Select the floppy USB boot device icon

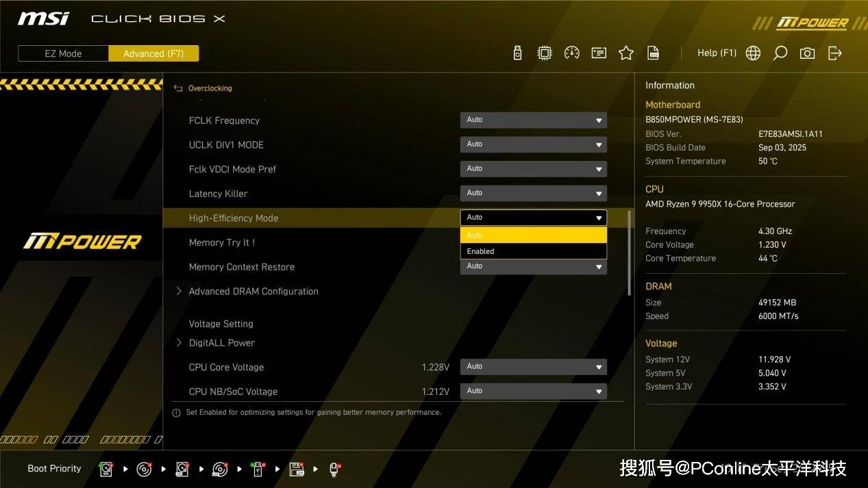(297, 470)
